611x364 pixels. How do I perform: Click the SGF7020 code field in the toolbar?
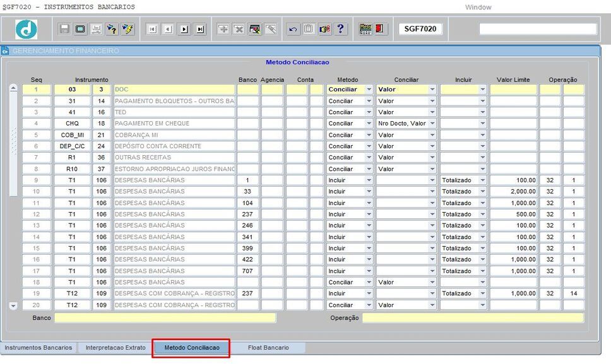point(420,29)
